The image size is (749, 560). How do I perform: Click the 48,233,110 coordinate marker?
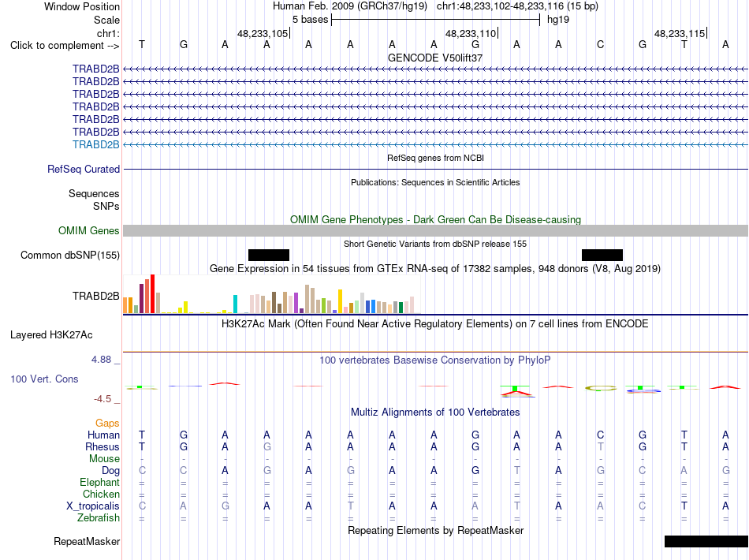tap(471, 33)
